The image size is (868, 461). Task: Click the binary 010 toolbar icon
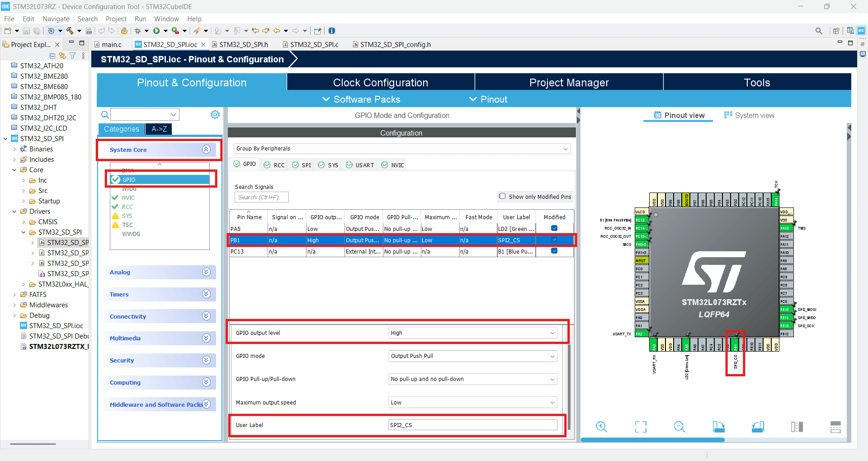pos(89,31)
